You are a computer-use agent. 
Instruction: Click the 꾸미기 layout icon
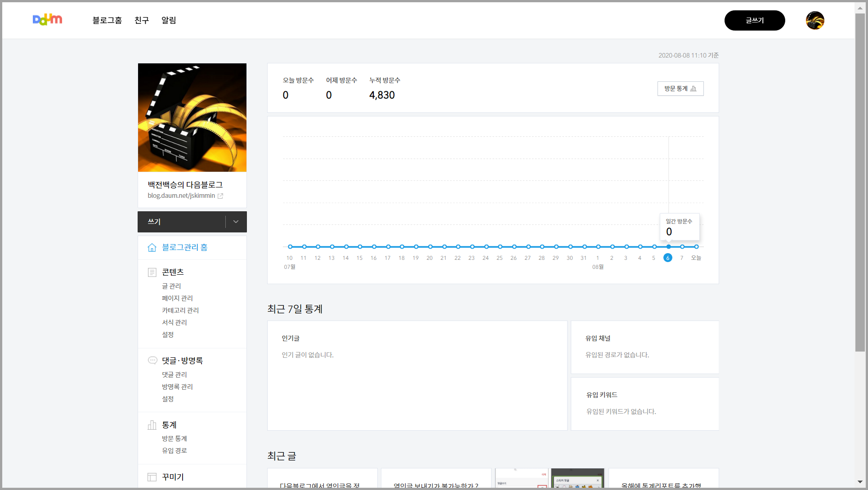(x=152, y=477)
